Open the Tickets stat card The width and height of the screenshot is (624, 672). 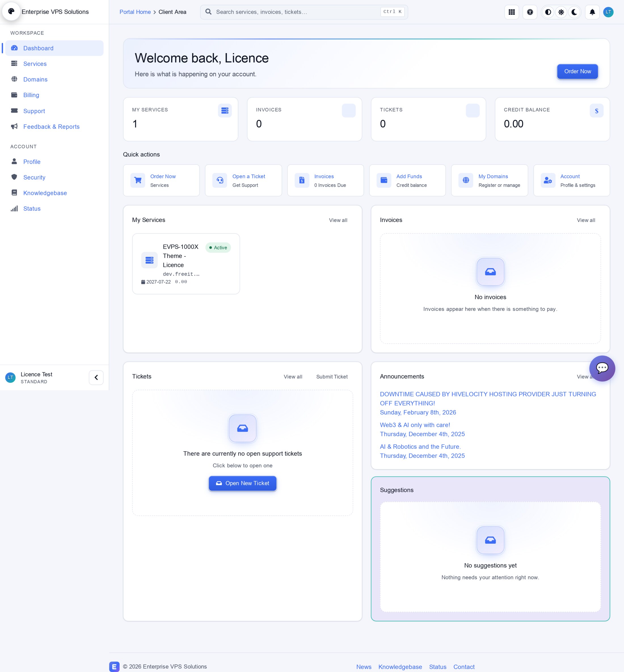[429, 119]
